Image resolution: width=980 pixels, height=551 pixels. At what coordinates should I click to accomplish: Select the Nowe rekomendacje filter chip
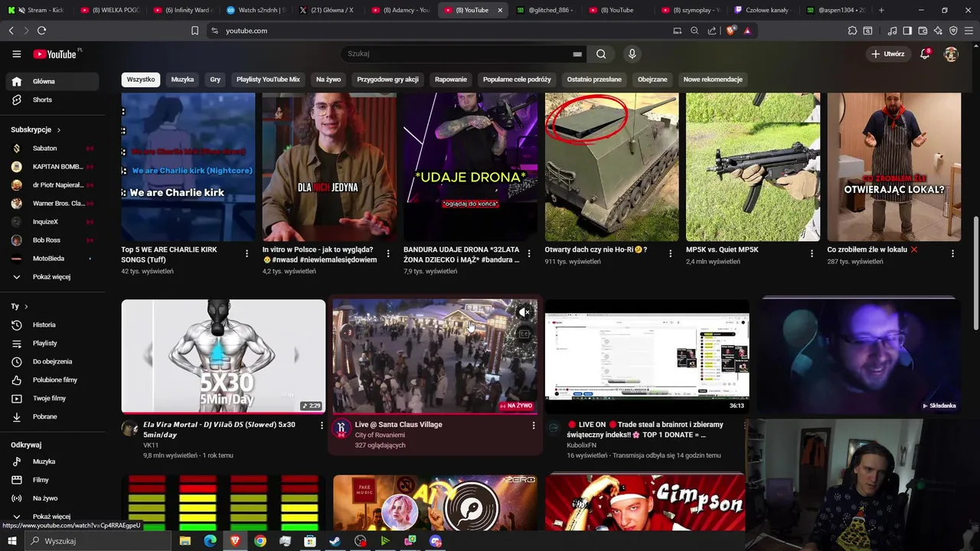(x=713, y=80)
